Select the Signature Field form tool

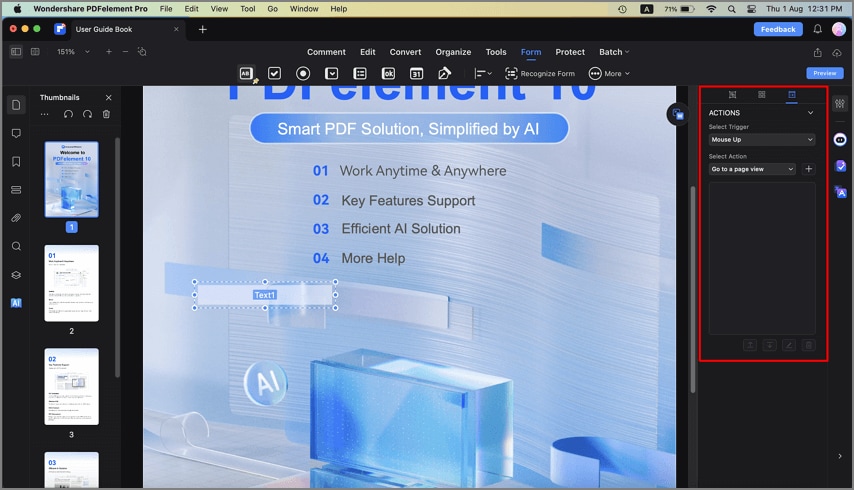click(x=444, y=73)
